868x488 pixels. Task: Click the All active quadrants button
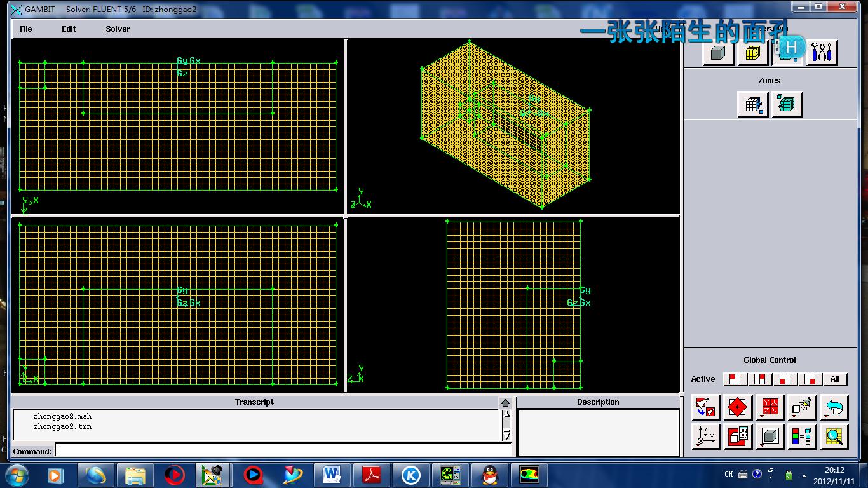[834, 379]
